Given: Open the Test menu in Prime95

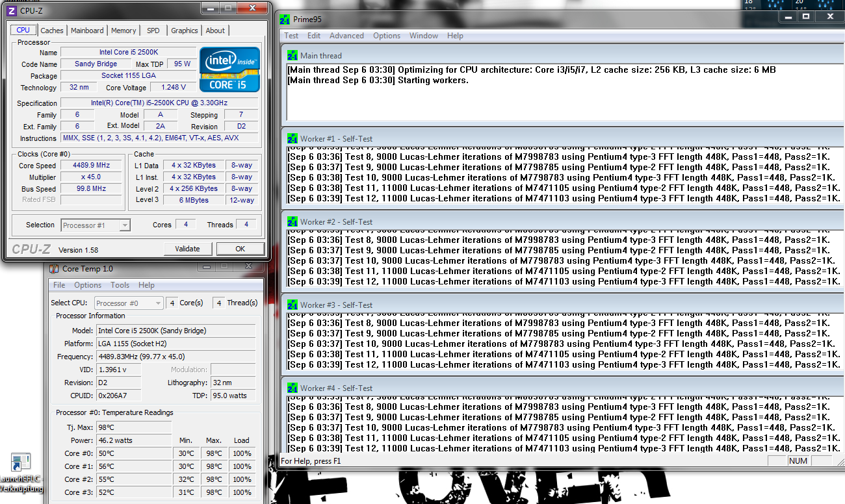Looking at the screenshot, I should pyautogui.click(x=291, y=36).
